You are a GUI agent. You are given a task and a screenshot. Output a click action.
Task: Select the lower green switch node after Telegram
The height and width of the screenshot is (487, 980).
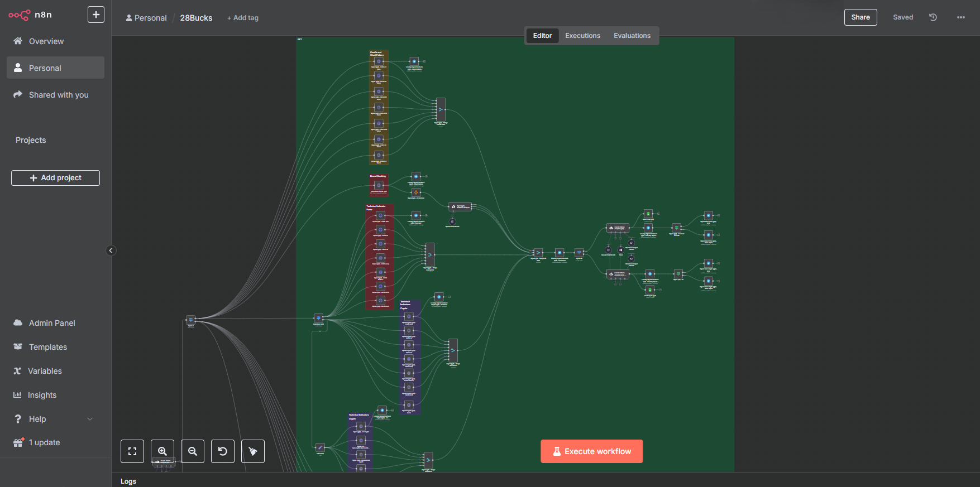678,274
